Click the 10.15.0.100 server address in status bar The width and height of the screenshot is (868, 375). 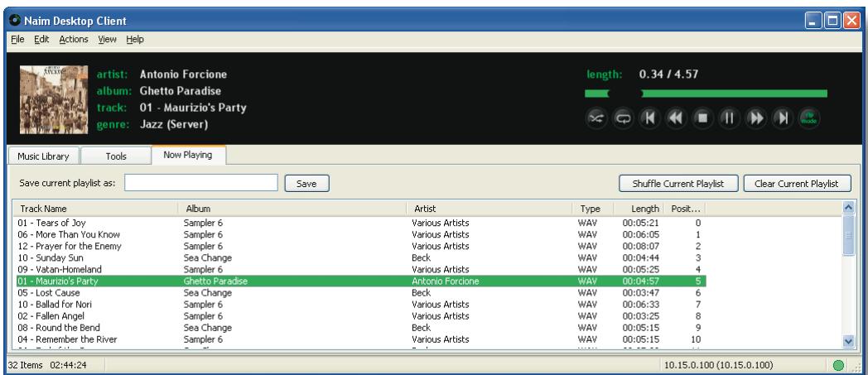pyautogui.click(x=719, y=365)
